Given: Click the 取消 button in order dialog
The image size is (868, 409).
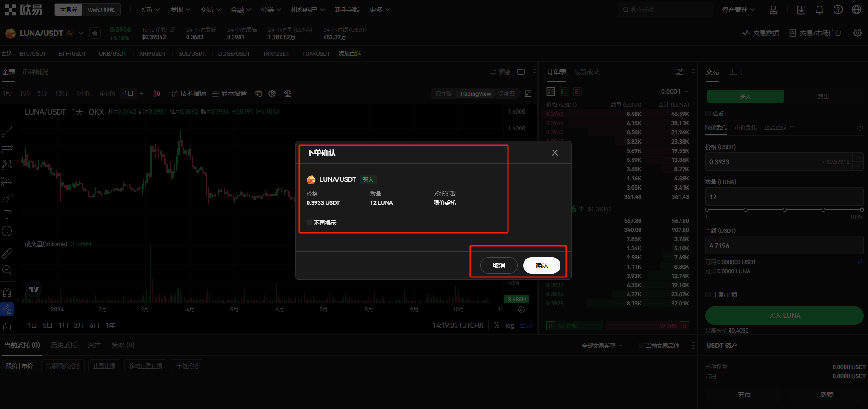Looking at the screenshot, I should tap(499, 265).
